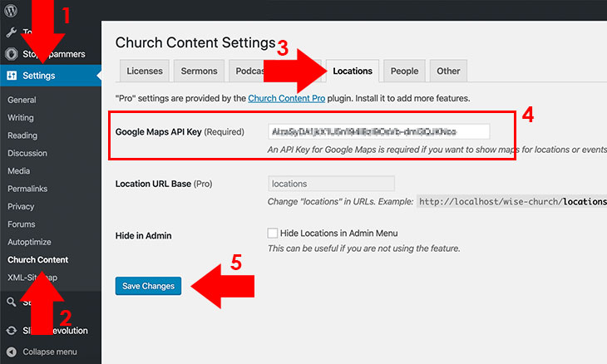Open Forums settings page
The width and height of the screenshot is (607, 364).
[22, 224]
